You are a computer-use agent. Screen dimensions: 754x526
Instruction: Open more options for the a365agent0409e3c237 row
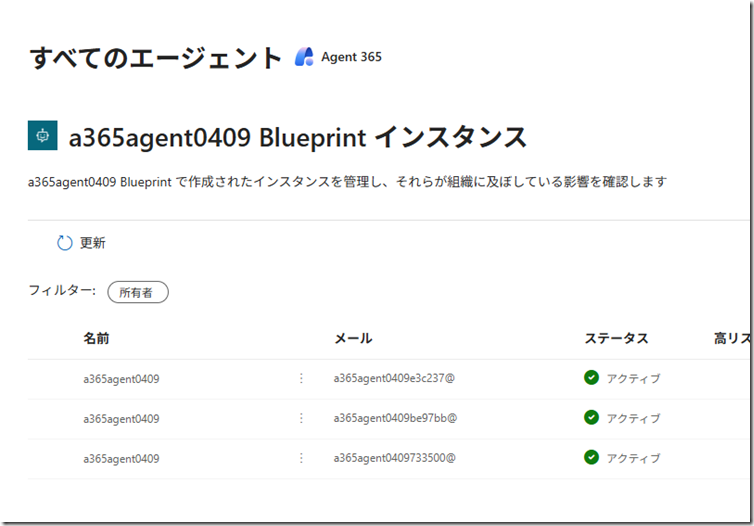301,378
